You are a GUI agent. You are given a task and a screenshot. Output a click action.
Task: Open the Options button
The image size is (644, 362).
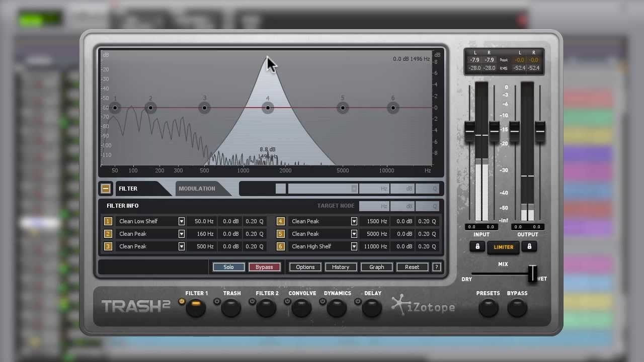(305, 267)
